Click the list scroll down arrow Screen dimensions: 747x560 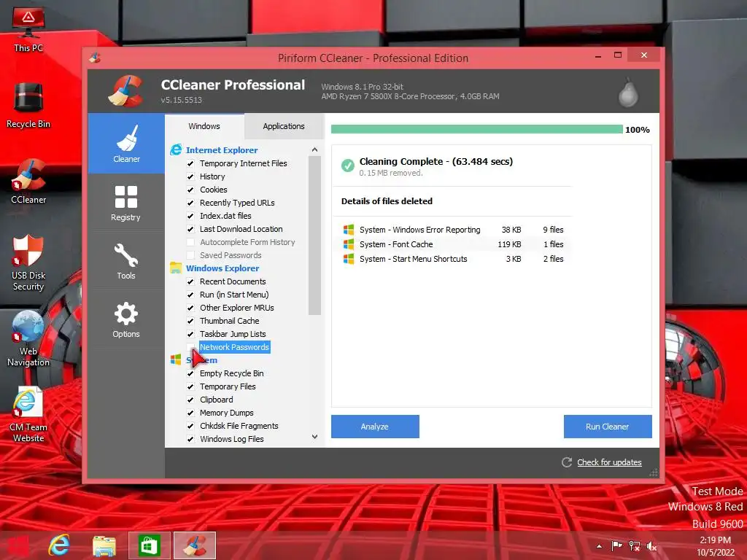pos(314,437)
